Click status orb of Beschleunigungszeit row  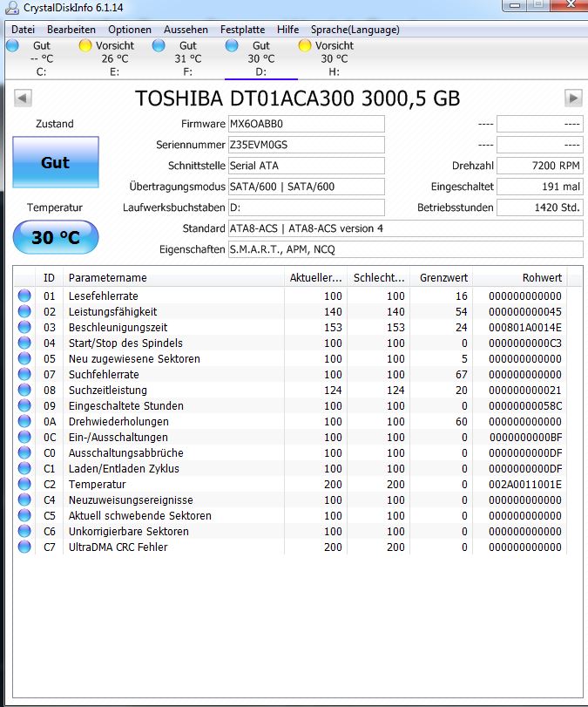click(24, 328)
